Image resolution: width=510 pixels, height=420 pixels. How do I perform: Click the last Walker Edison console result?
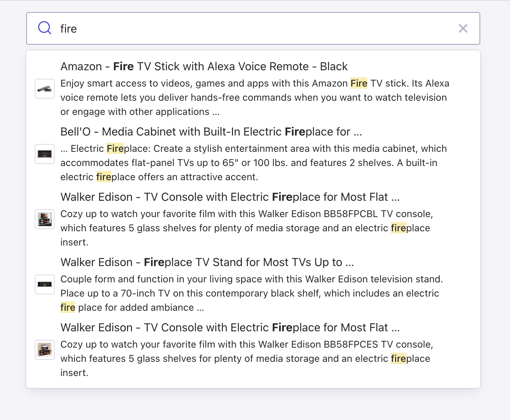(x=230, y=327)
